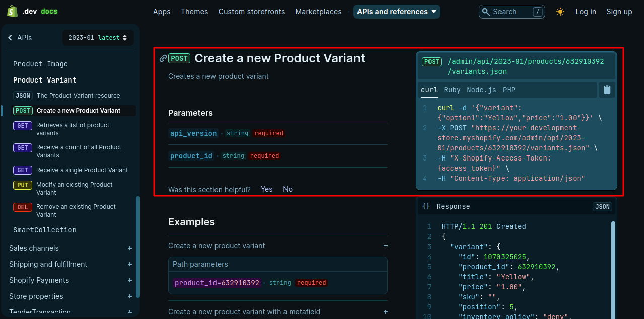
Task: Open Create a new Product Variant sidebar link
Action: [x=79, y=111]
